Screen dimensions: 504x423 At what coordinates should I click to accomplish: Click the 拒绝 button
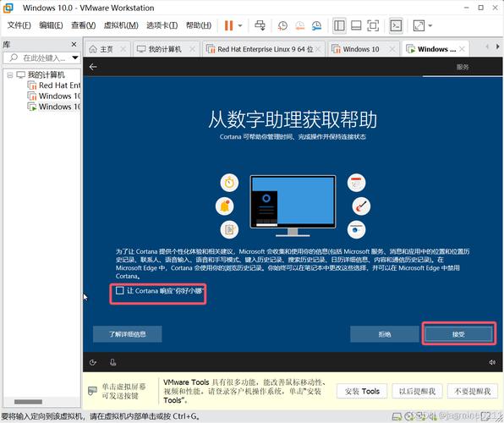point(385,334)
